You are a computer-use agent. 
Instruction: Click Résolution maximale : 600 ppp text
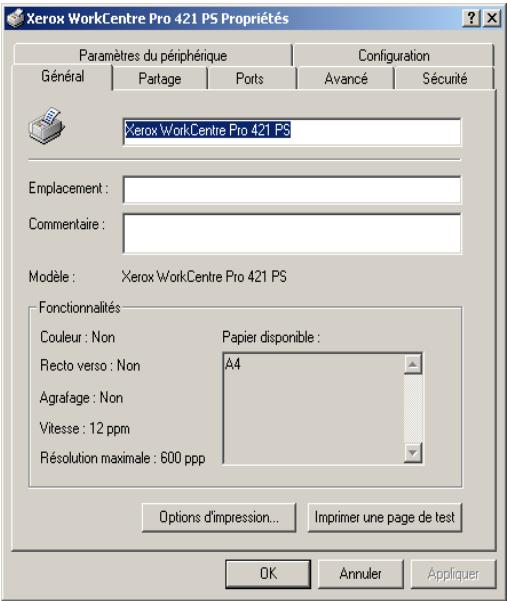pos(123,458)
